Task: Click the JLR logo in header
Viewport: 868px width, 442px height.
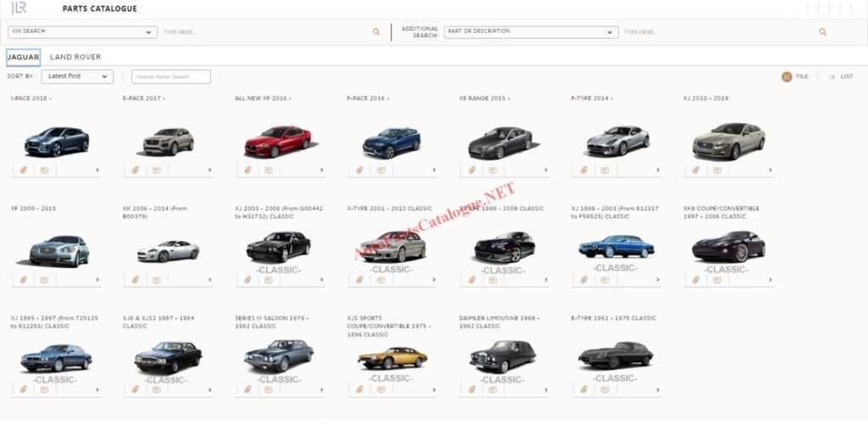Action: click(x=19, y=8)
